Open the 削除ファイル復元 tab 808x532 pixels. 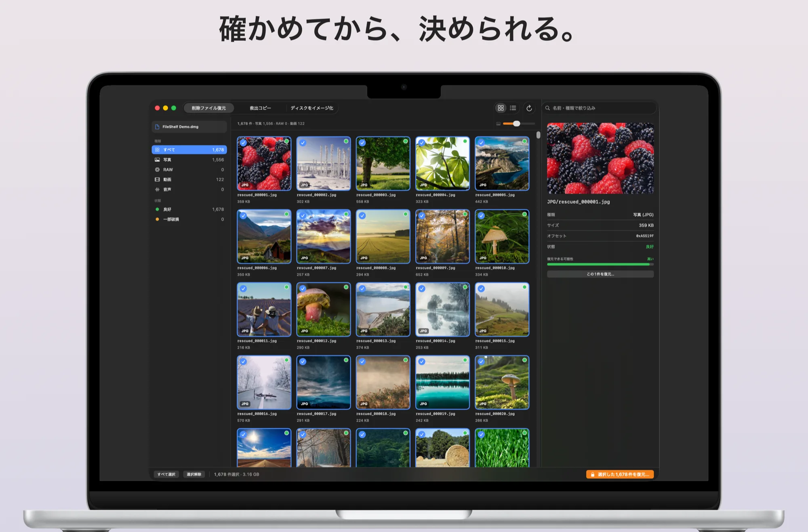point(209,108)
